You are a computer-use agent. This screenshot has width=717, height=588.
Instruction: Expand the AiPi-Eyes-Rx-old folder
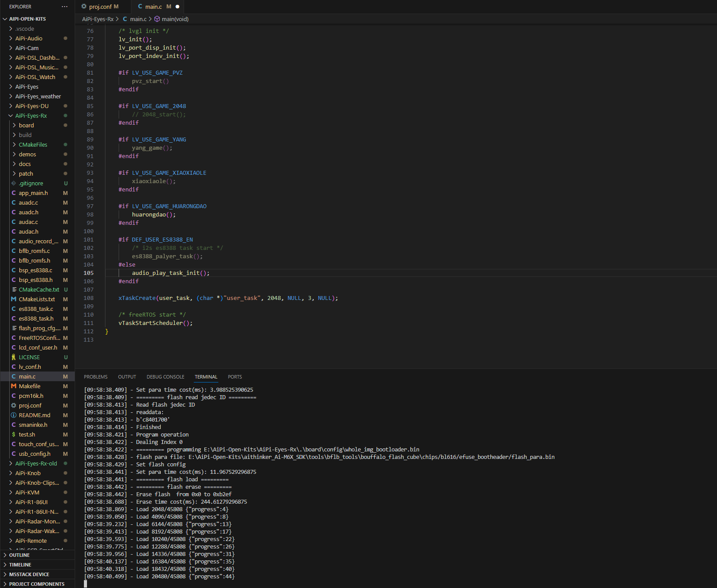[x=11, y=463]
